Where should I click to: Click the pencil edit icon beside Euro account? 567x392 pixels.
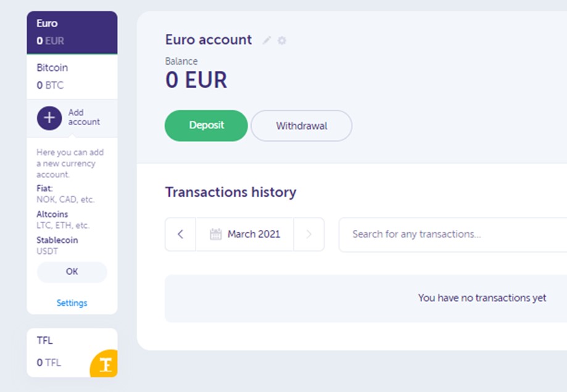[x=267, y=40]
